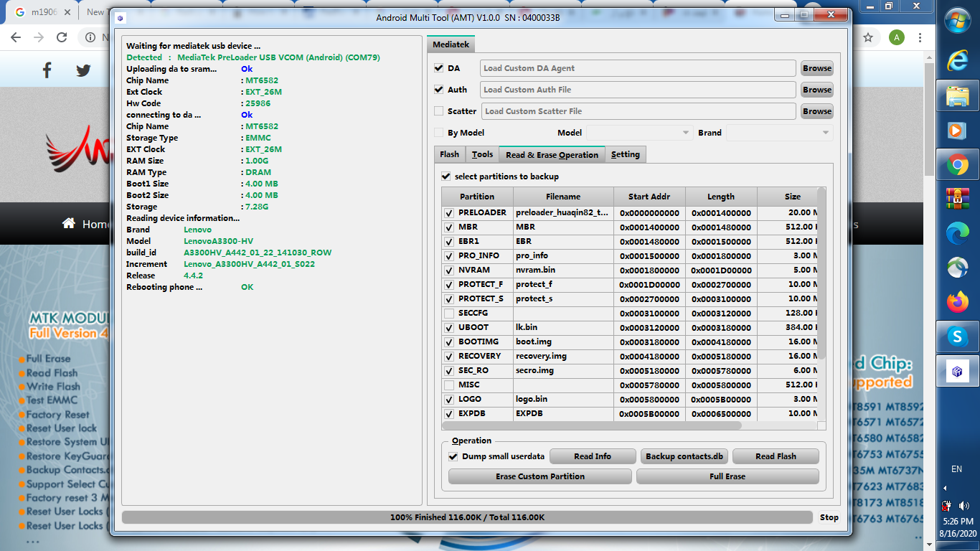Switch to Google Chrome on the taskbar
This screenshot has width=980, height=551.
957,165
